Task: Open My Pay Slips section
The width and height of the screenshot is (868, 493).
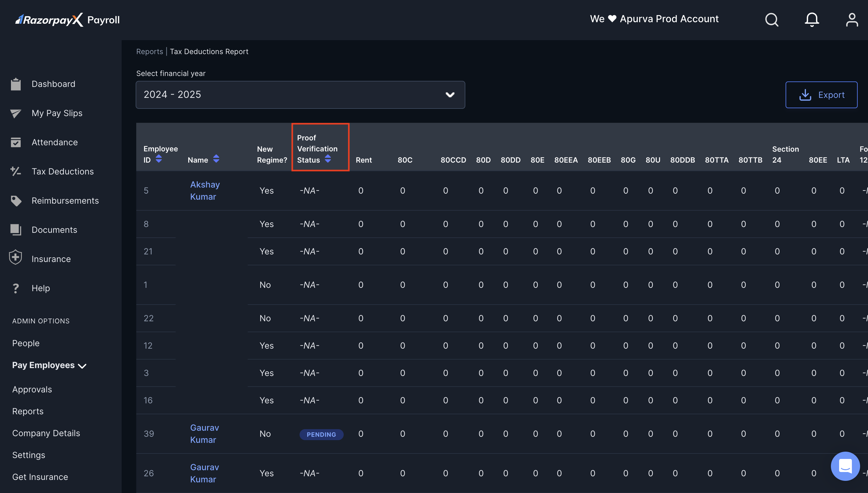Action: tap(57, 113)
